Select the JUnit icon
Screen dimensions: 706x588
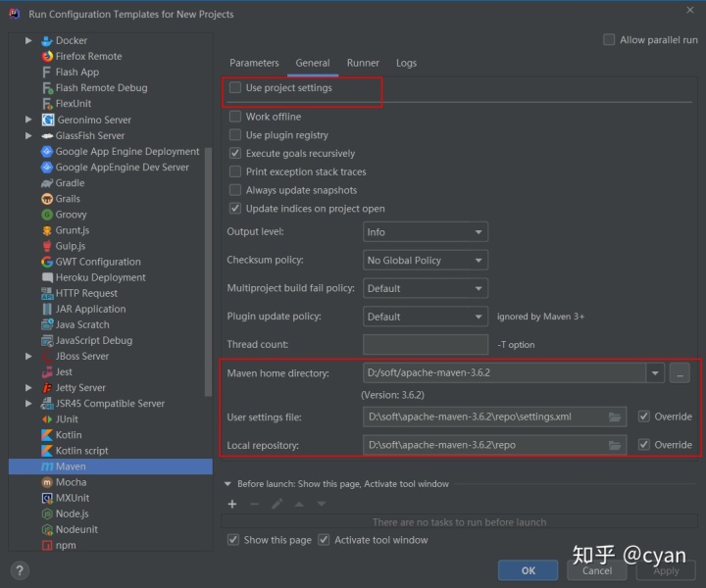[47, 419]
